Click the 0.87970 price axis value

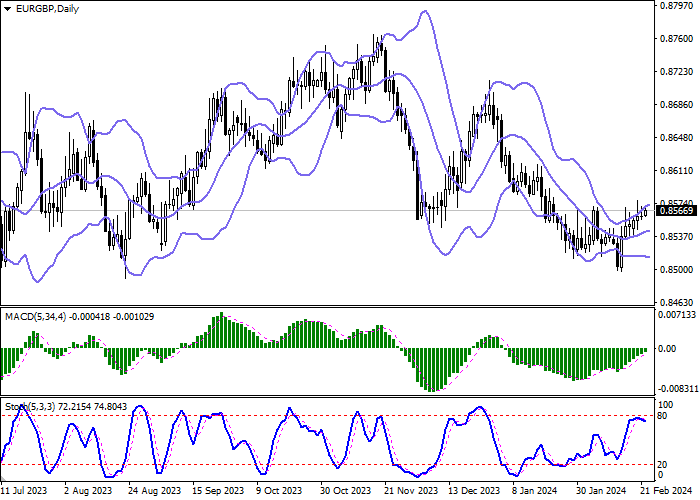[676, 6]
